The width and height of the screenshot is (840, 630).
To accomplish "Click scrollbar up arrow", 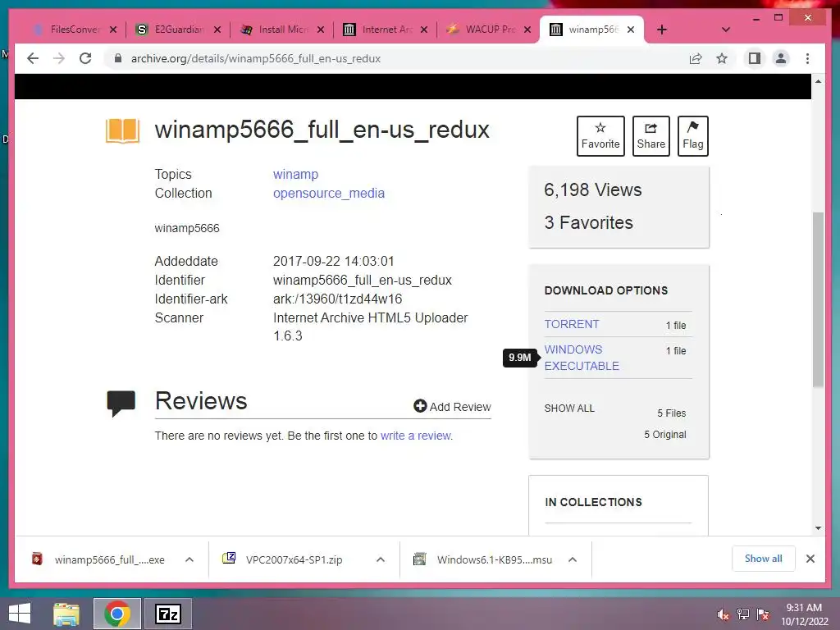I will tap(818, 81).
